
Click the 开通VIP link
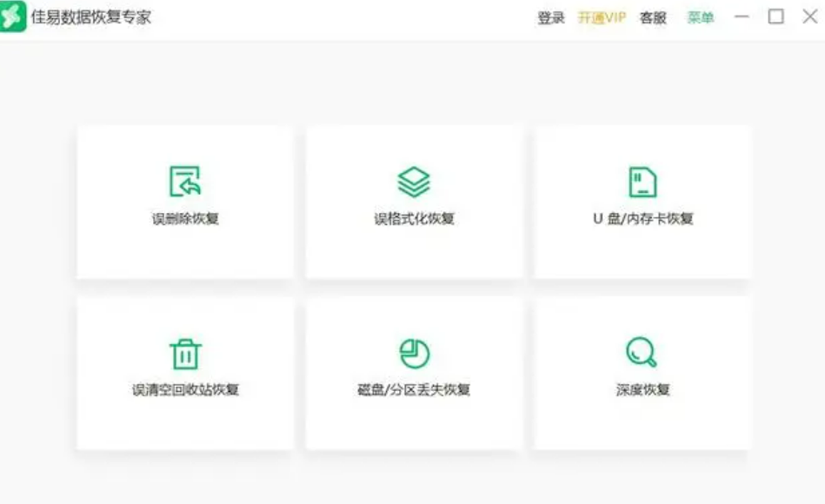point(602,18)
